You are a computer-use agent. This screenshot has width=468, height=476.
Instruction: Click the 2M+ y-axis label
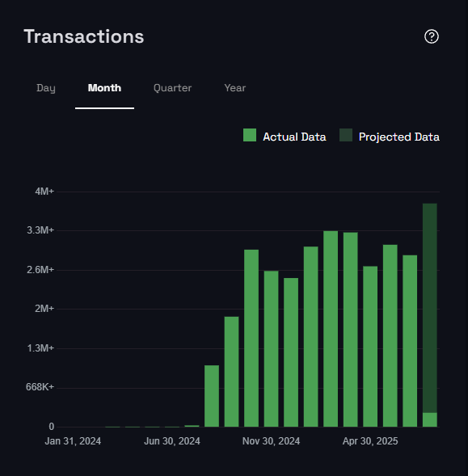pos(44,309)
